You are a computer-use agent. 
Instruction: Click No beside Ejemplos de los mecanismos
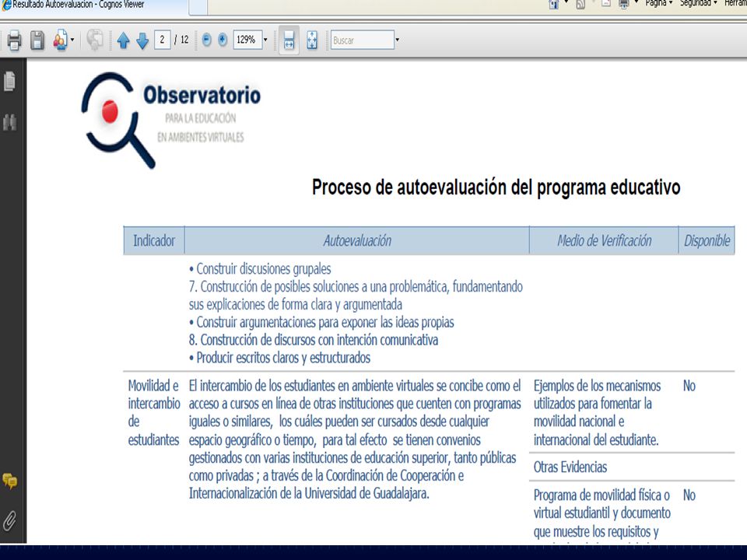click(689, 386)
